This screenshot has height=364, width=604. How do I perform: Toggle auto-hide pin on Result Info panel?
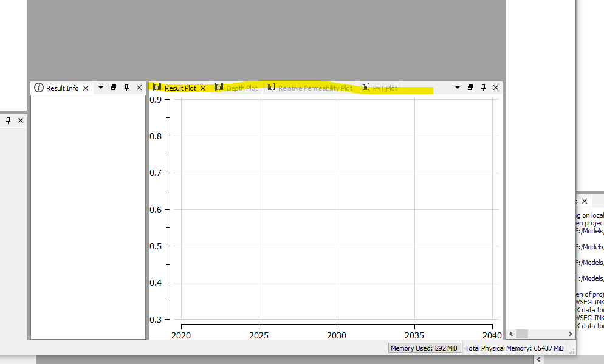126,88
